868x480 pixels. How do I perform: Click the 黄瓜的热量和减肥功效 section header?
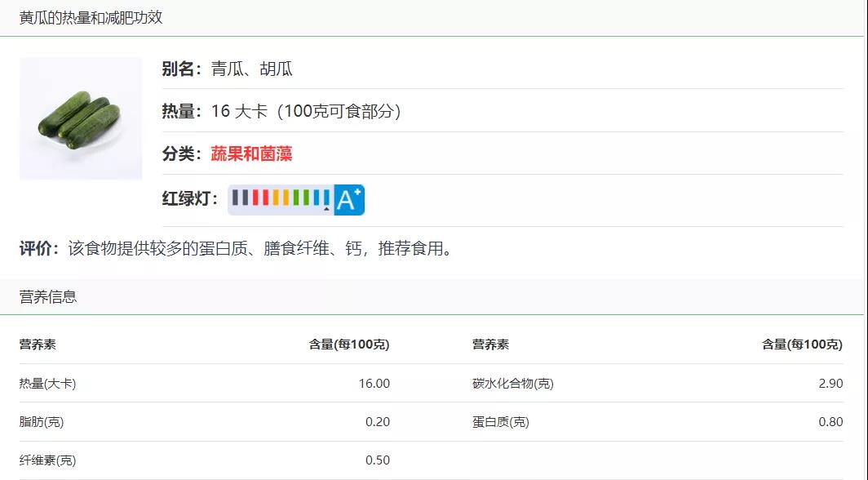click(91, 18)
